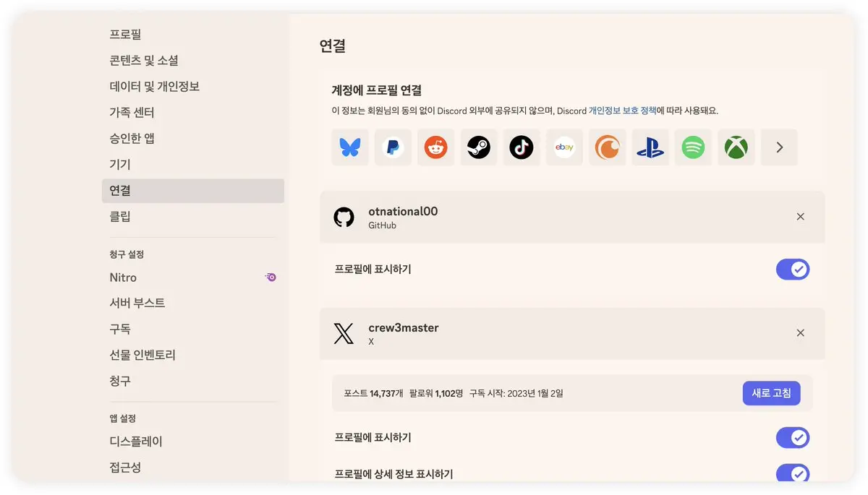Toggle GitHub 프로필에 표시하기 switch

[x=793, y=270]
